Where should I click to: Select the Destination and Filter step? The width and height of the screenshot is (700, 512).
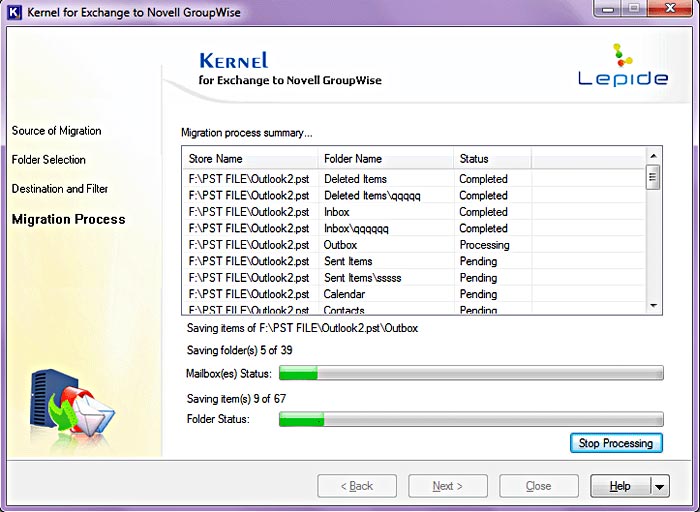click(x=60, y=189)
